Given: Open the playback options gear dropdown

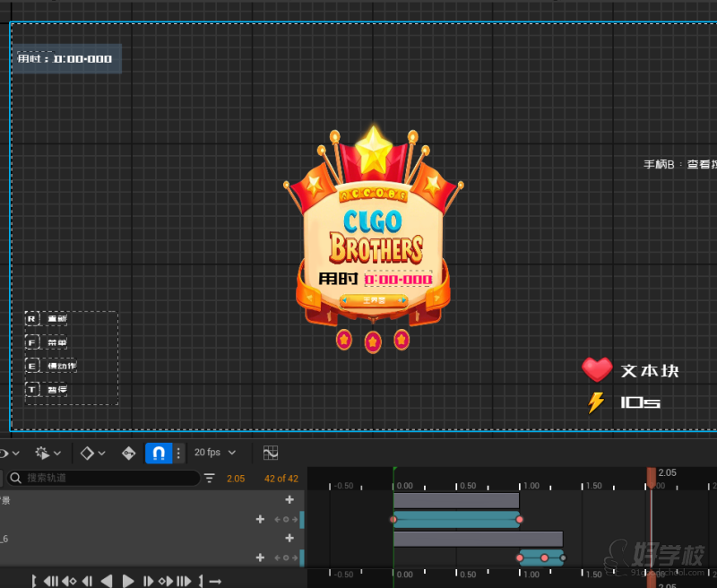Looking at the screenshot, I should pos(48,453).
